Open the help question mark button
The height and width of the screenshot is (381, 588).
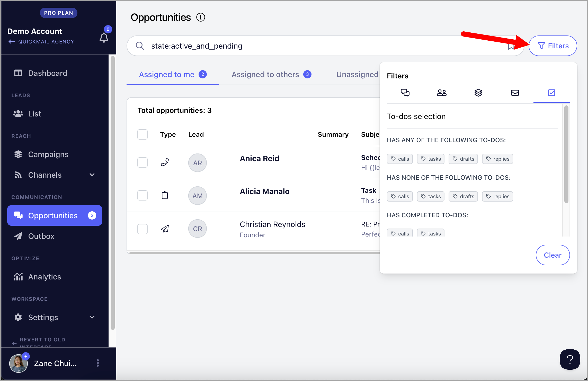point(570,359)
